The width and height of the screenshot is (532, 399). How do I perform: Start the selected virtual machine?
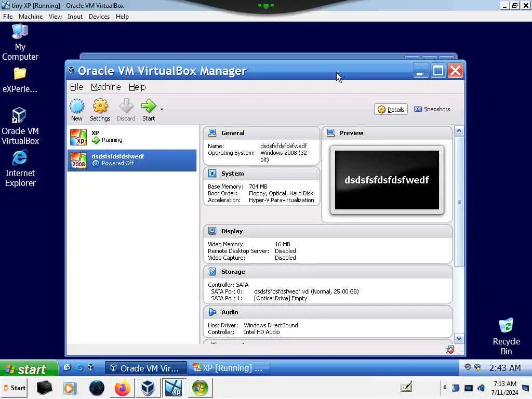(149, 110)
